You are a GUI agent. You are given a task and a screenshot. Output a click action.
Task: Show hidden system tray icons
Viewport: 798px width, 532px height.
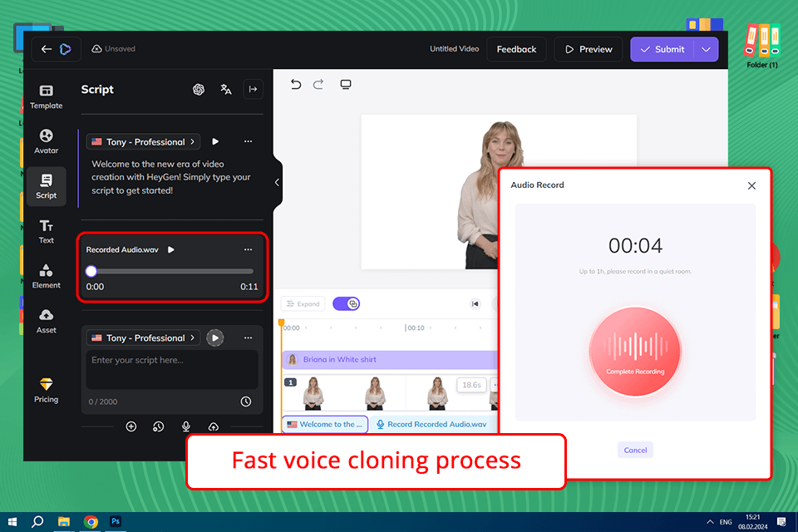710,522
